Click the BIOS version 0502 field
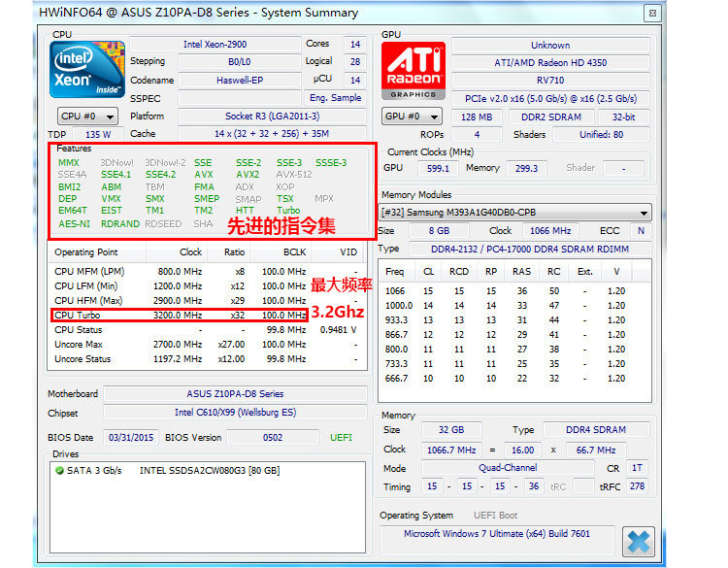728x568 pixels. point(273,438)
